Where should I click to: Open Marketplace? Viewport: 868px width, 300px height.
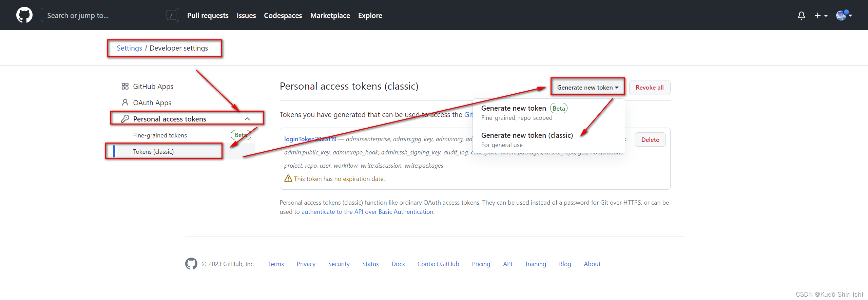[x=330, y=15]
